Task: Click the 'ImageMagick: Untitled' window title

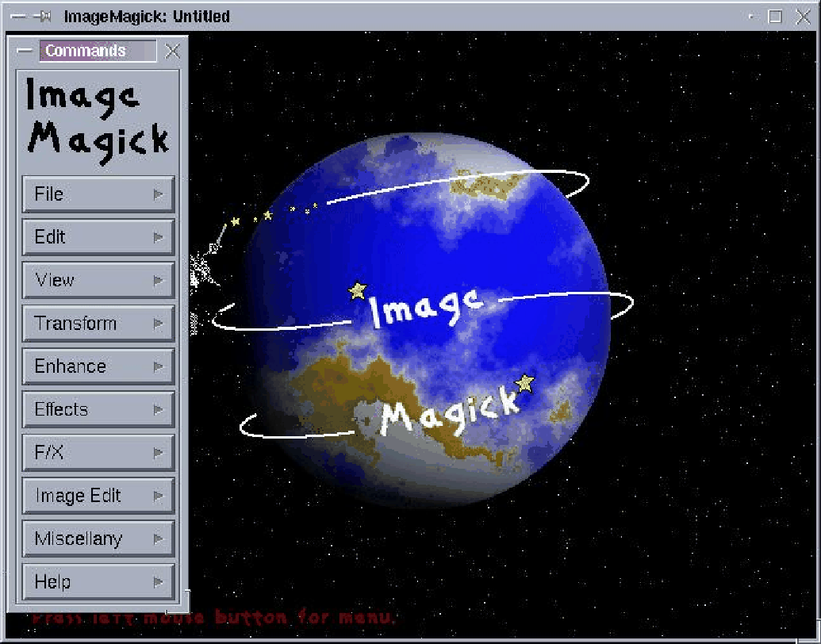Action: [x=147, y=17]
